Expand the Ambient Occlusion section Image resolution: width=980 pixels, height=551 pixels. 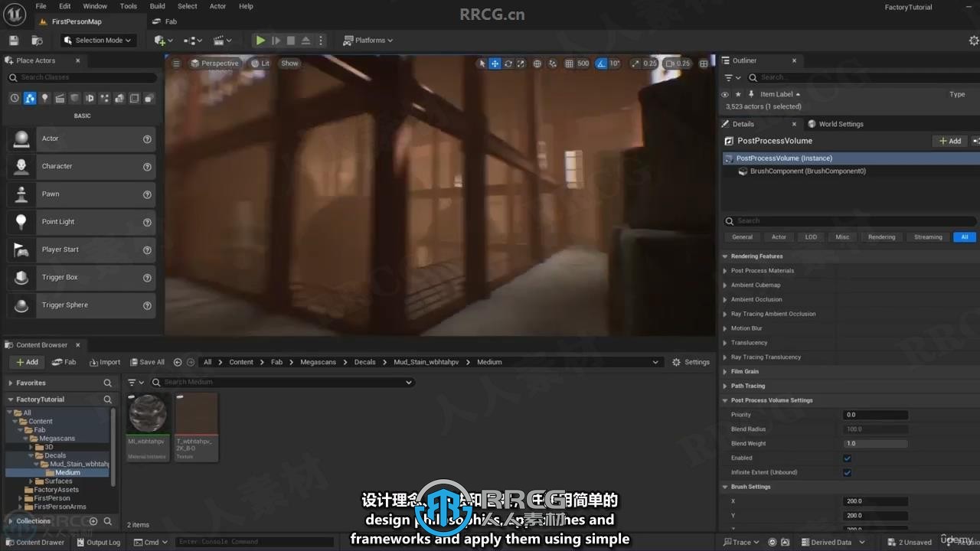725,299
